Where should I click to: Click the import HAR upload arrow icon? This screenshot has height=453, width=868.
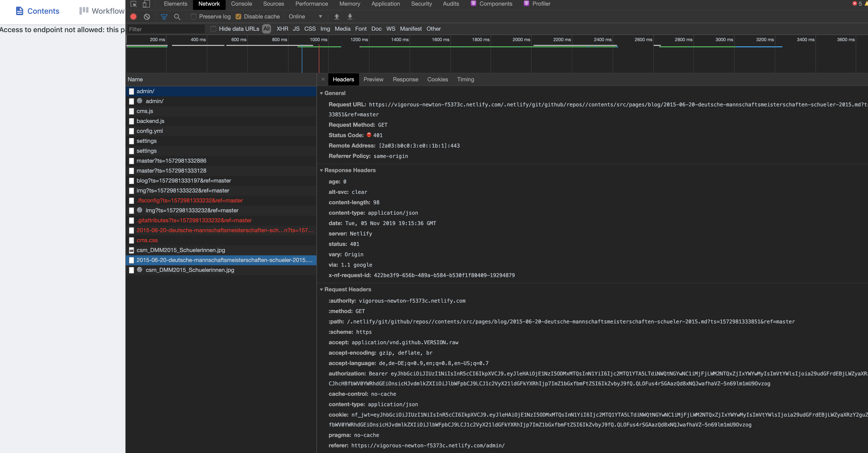tap(336, 17)
